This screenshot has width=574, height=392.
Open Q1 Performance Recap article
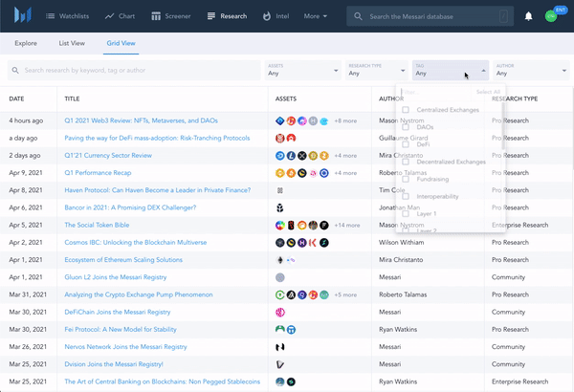click(x=98, y=173)
